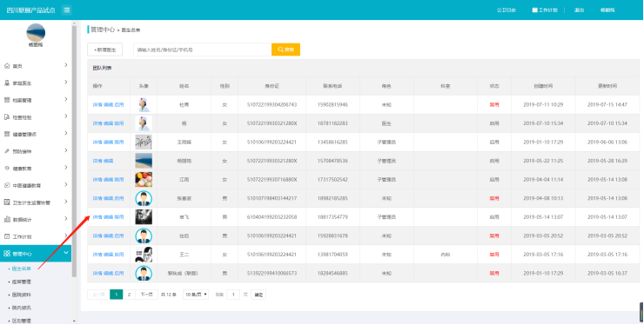Click 详情 in row with phone 15928831678
Screen dimensions: 644x325
(x=97, y=236)
